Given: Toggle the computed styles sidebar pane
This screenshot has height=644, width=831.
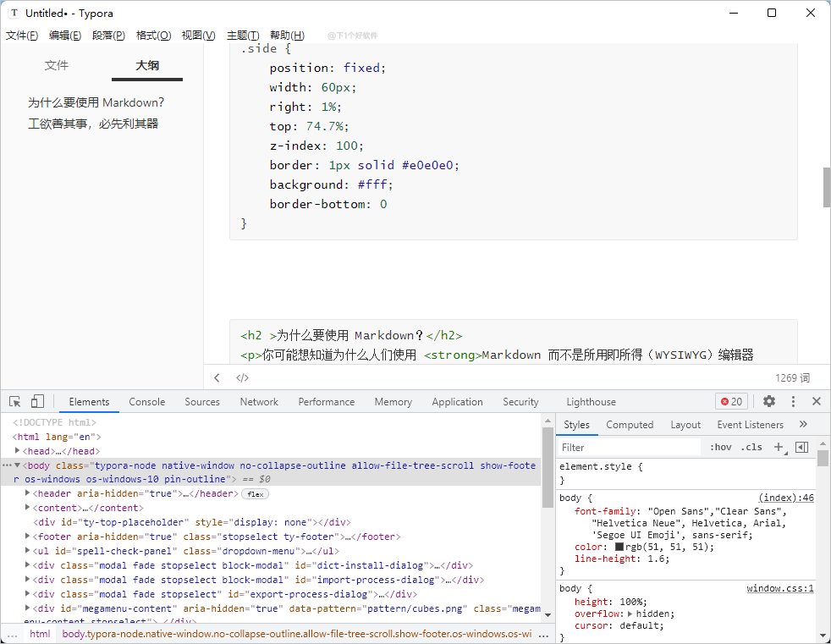Looking at the screenshot, I should tap(802, 447).
